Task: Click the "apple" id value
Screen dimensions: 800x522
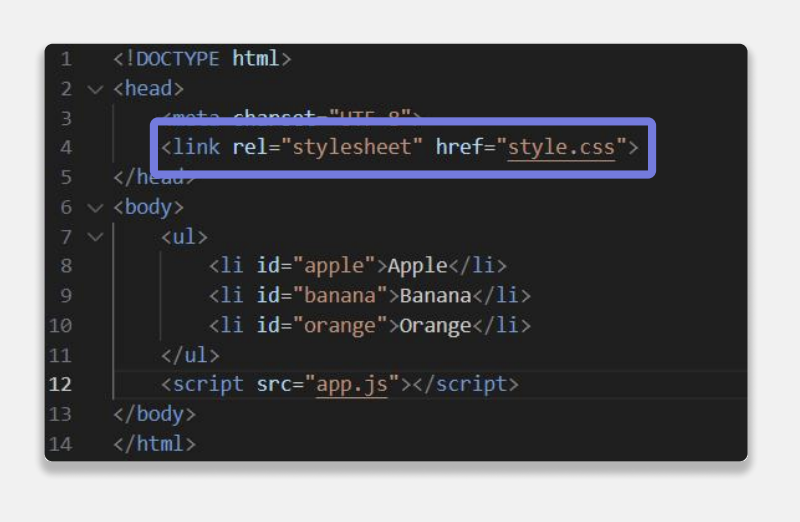Action: tap(334, 266)
